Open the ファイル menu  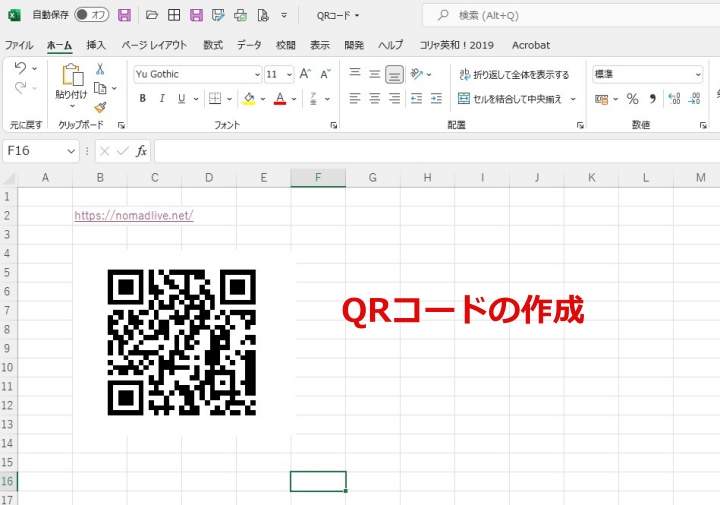(19, 45)
